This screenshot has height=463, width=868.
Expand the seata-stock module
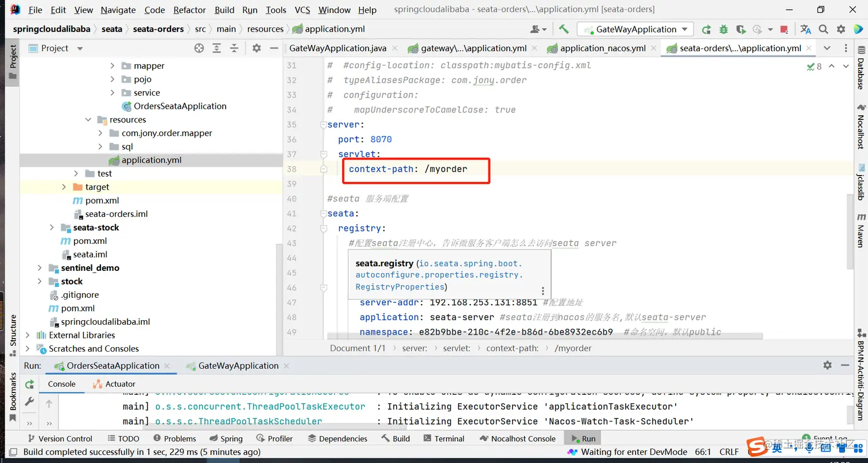tap(52, 228)
